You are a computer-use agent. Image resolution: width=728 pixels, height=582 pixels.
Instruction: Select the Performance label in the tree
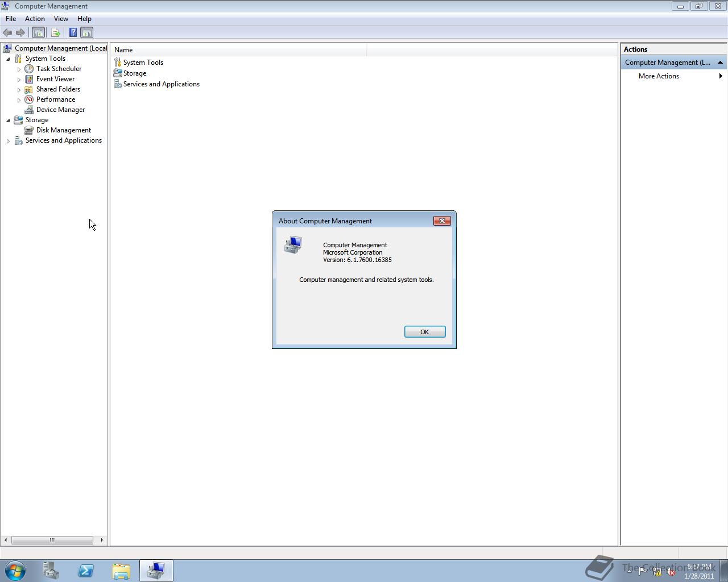[x=56, y=99]
